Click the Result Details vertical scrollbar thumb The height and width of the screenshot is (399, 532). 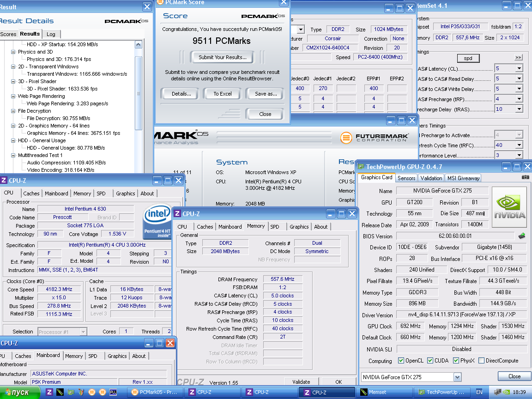pyautogui.click(x=139, y=93)
